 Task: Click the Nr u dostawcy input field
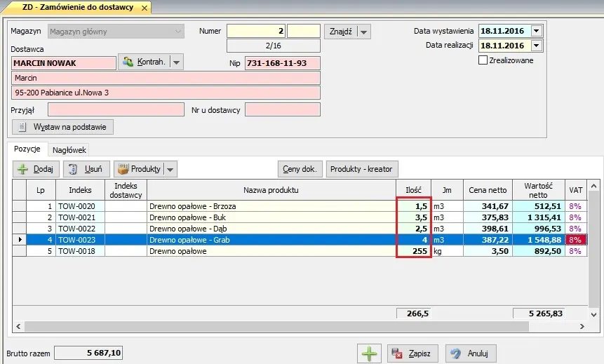pyautogui.click(x=282, y=109)
